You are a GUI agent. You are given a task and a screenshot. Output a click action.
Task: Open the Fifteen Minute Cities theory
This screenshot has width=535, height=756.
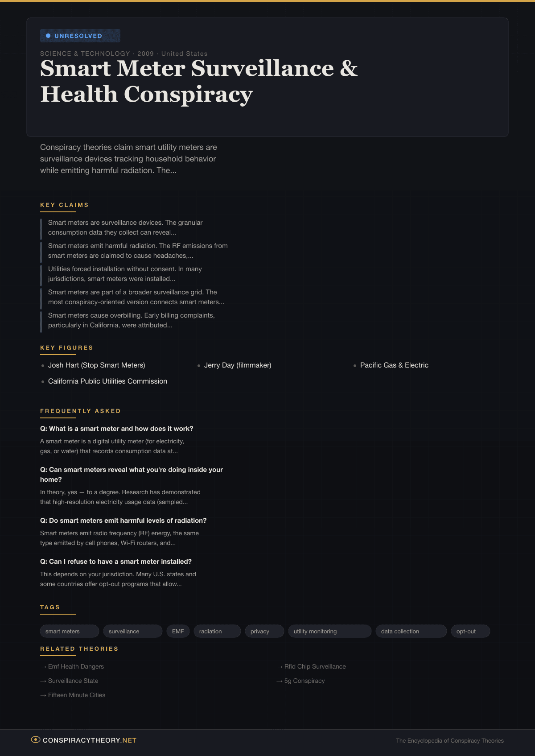77,695
